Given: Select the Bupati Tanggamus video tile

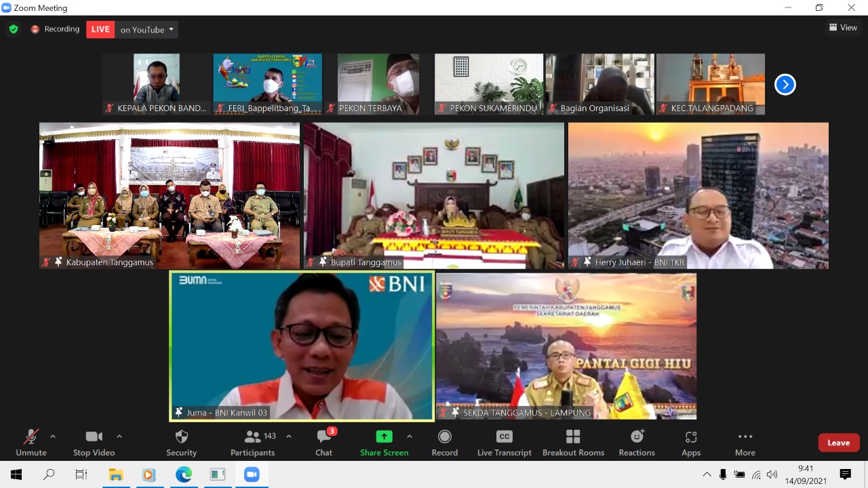Looking at the screenshot, I should tap(434, 195).
